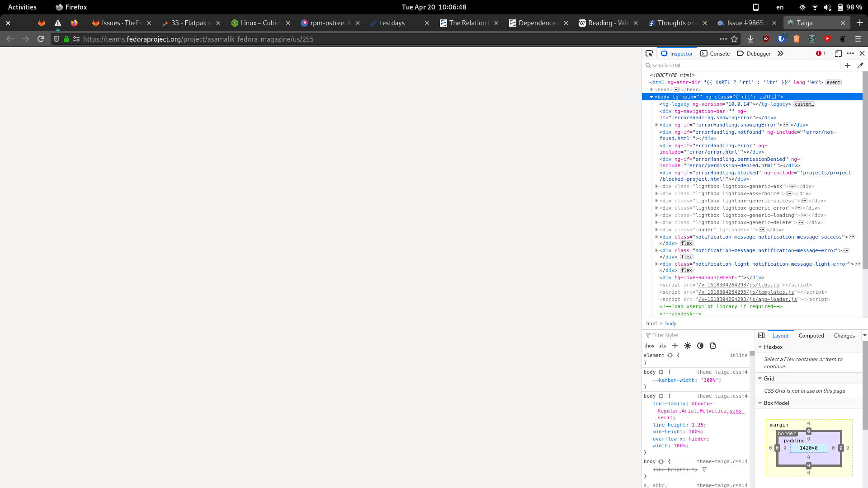868x488 pixels.
Task: Open the Downloads panel
Action: (750, 39)
